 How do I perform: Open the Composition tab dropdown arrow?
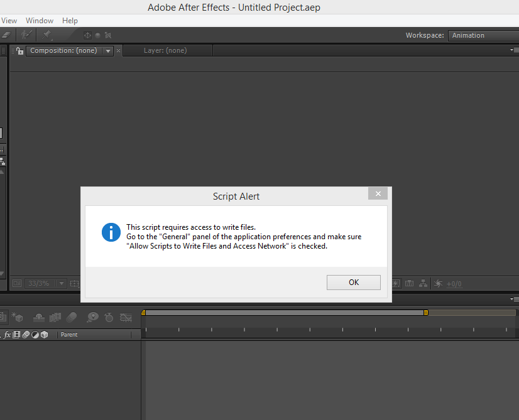click(x=108, y=51)
